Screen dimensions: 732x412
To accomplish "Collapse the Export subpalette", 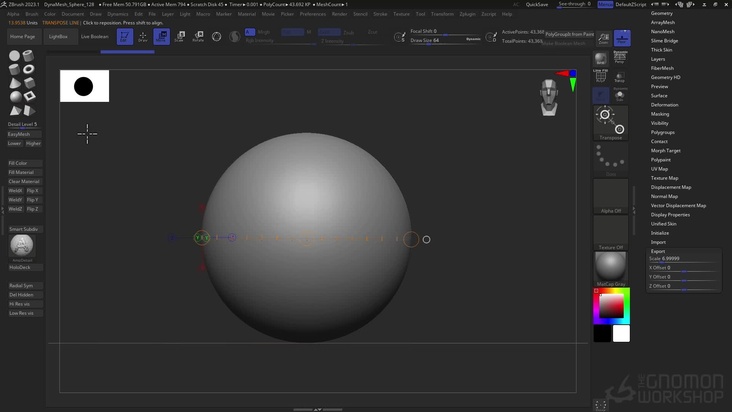I will [658, 251].
